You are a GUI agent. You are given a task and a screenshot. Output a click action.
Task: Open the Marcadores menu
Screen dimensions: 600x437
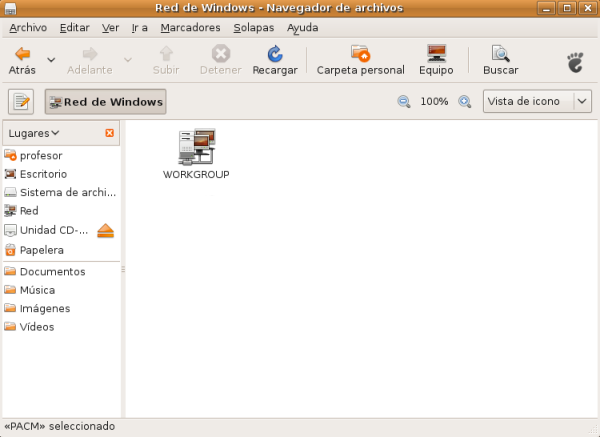[x=190, y=28]
